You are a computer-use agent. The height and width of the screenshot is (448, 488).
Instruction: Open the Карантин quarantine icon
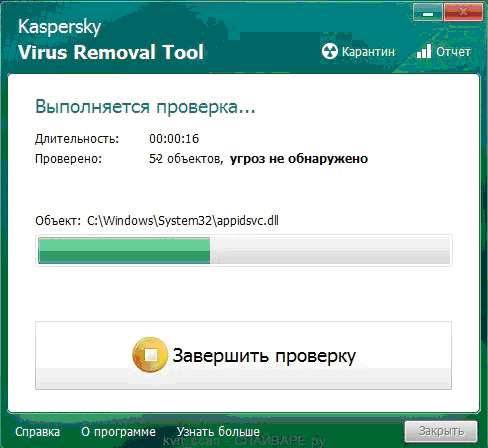click(x=330, y=51)
